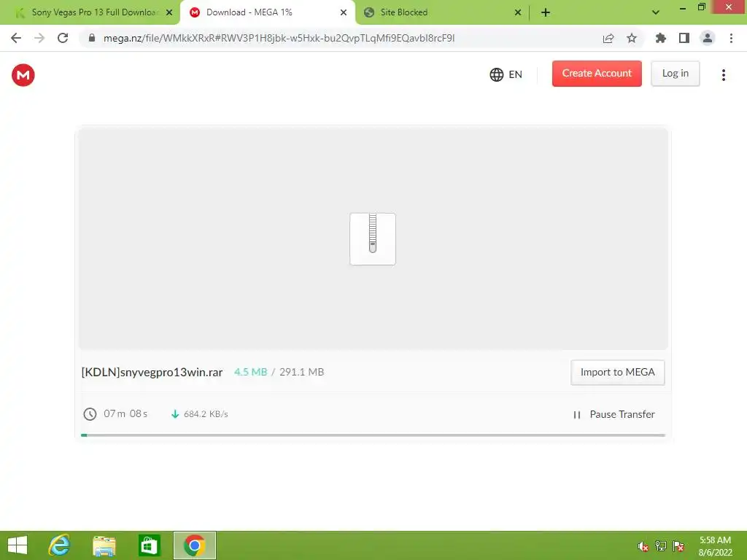Close the Site Blocked tab

point(518,12)
